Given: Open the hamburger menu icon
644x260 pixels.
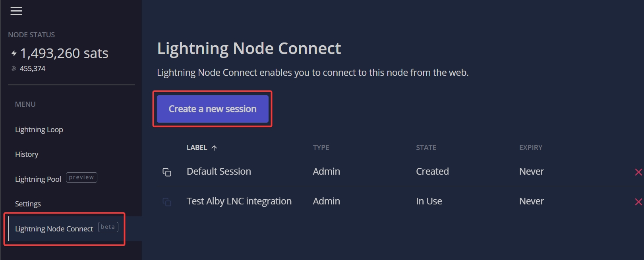Looking at the screenshot, I should pyautogui.click(x=16, y=11).
